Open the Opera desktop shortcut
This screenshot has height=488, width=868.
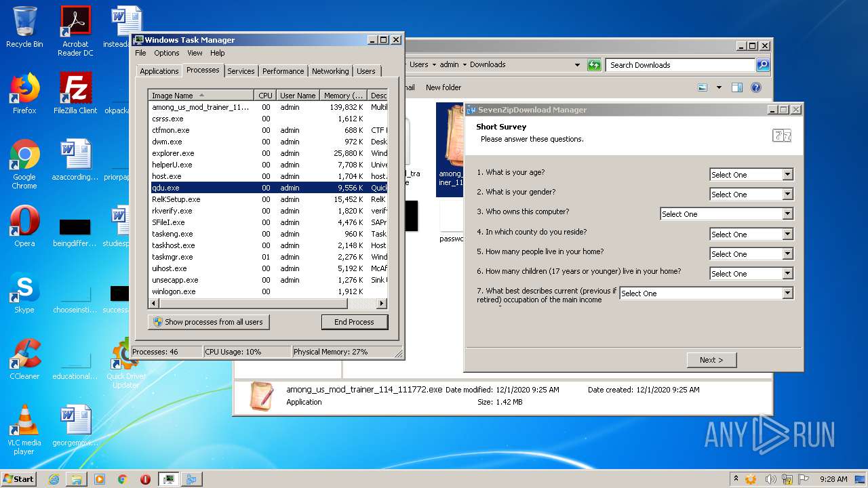click(x=24, y=226)
